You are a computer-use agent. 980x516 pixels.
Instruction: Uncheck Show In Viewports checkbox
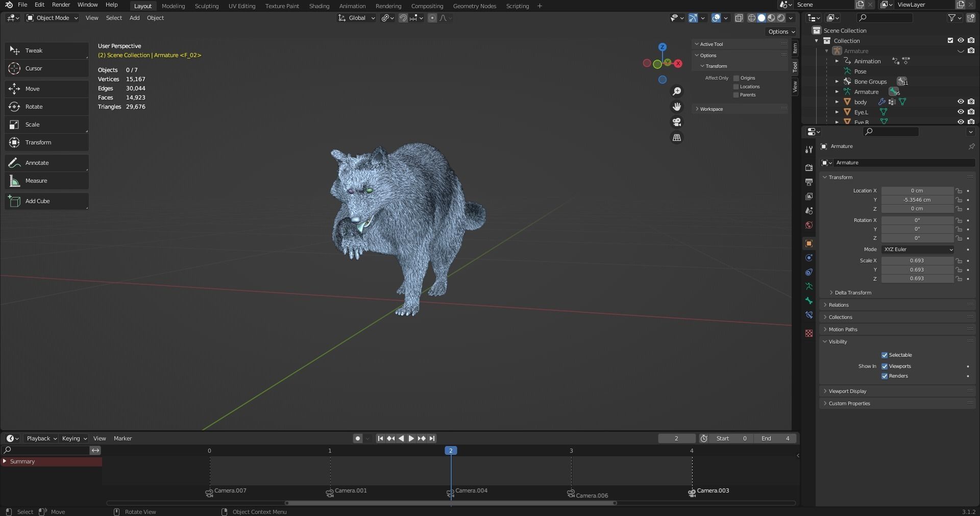(885, 366)
